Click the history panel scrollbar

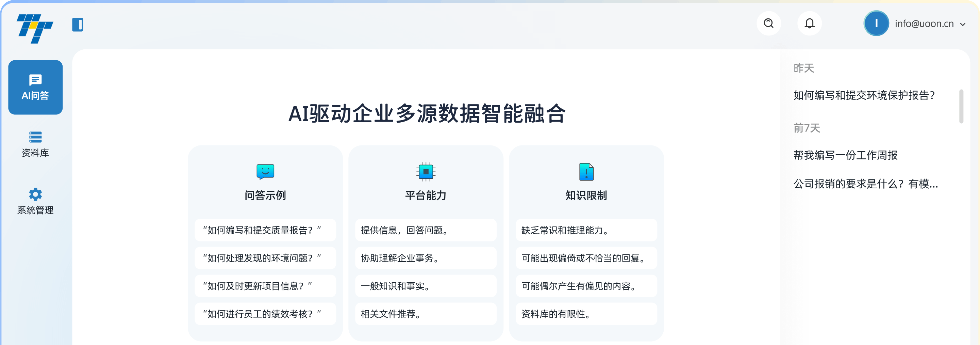click(961, 107)
